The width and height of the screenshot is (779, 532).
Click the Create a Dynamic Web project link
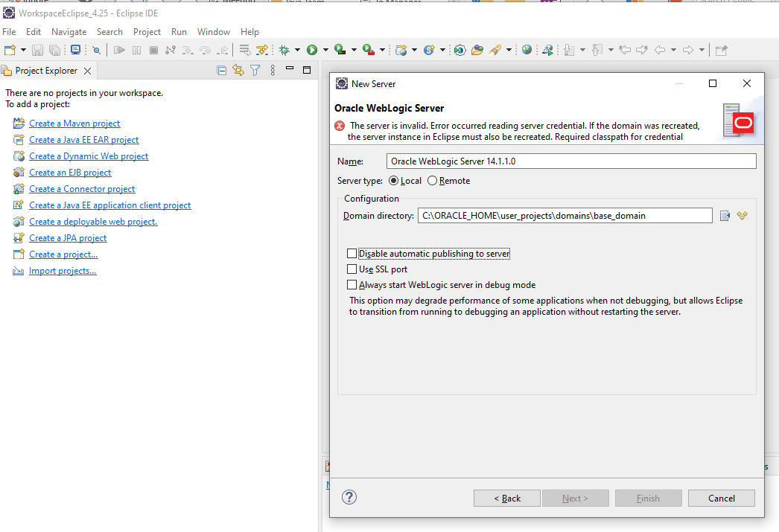pyautogui.click(x=89, y=156)
